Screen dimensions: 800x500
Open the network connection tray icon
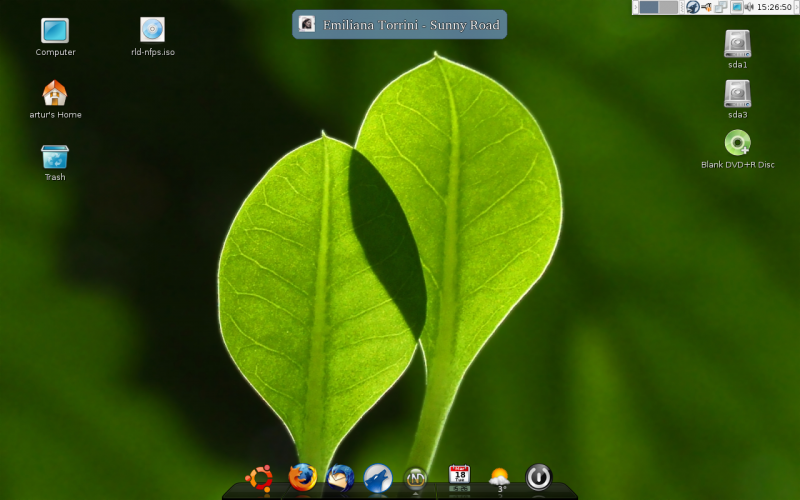point(707,7)
